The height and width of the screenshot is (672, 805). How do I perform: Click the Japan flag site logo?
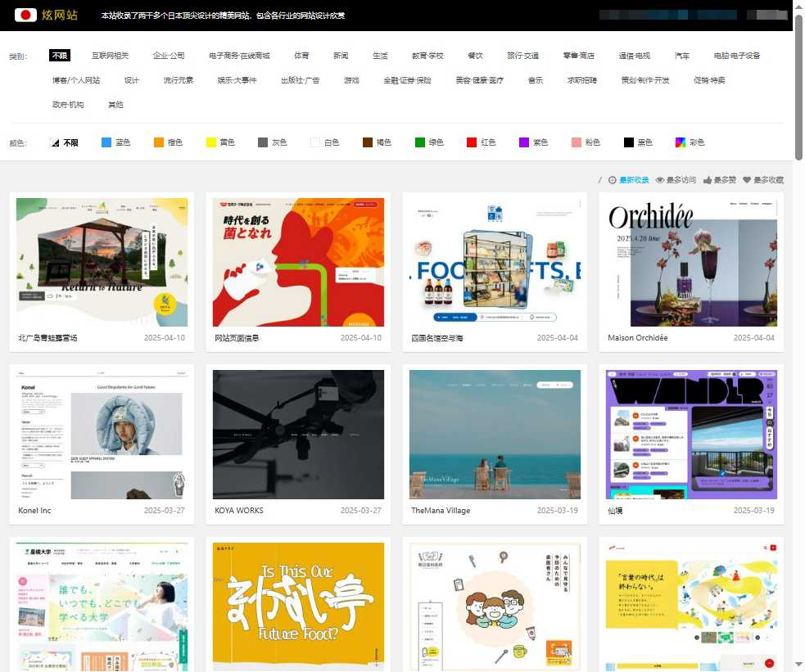point(25,15)
